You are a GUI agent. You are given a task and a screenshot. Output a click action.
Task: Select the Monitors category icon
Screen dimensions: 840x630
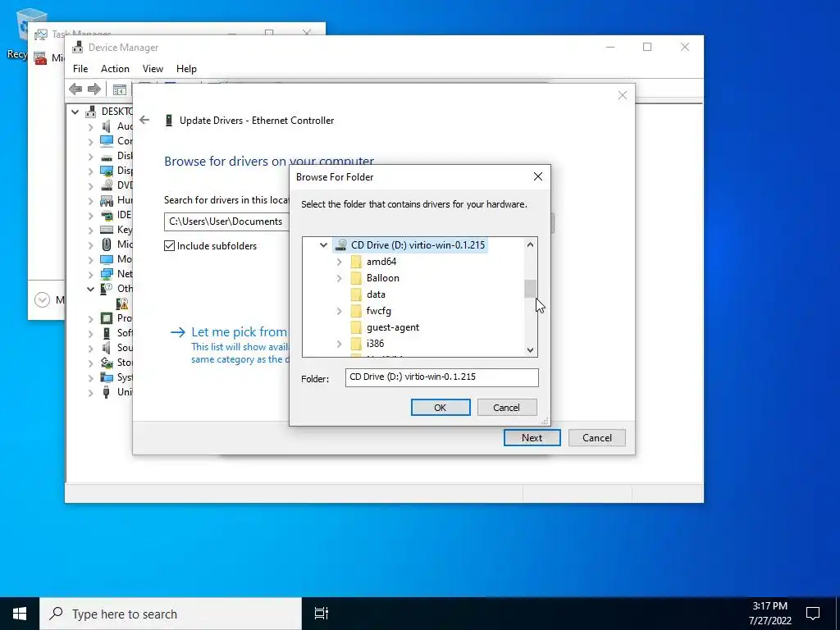(107, 259)
